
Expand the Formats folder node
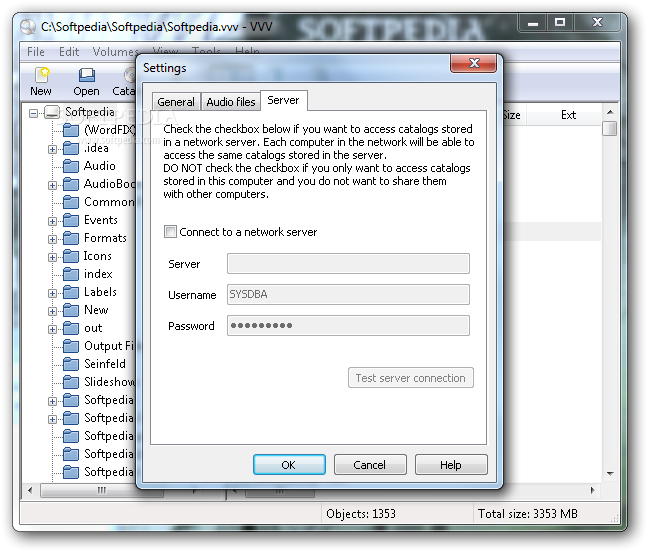52,239
